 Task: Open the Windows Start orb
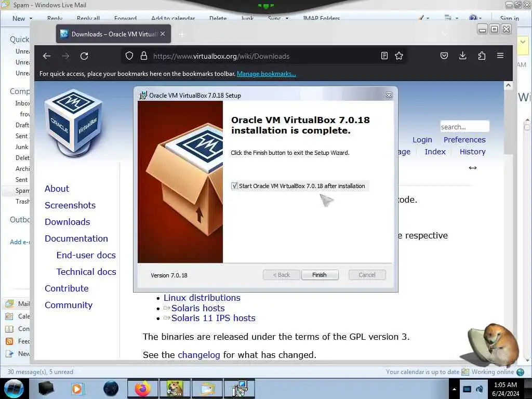pyautogui.click(x=14, y=389)
